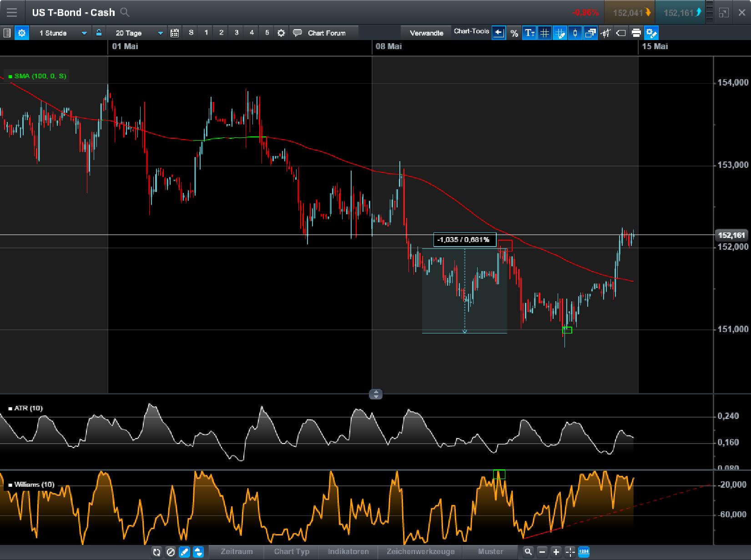
Task: Click the Verwandte button
Action: [426, 33]
